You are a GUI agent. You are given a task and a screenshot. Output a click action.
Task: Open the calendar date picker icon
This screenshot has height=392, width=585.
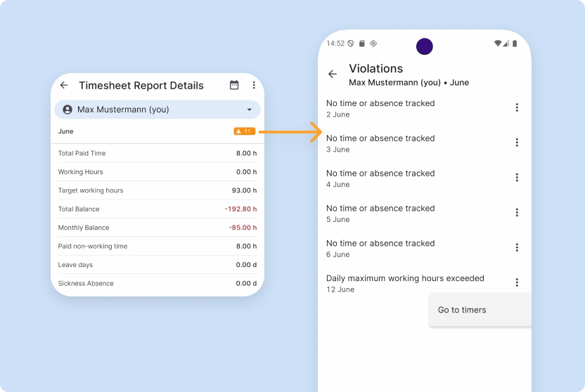click(234, 85)
